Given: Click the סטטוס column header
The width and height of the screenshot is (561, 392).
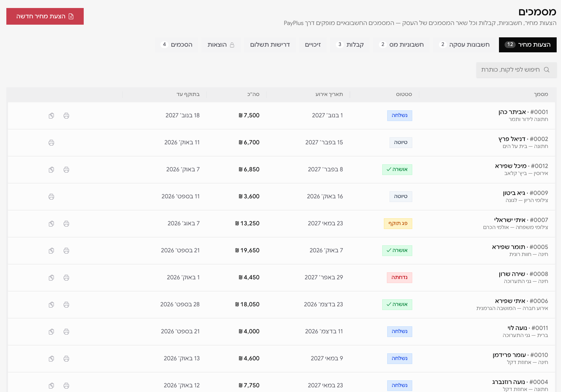Looking at the screenshot, I should pos(404,94).
